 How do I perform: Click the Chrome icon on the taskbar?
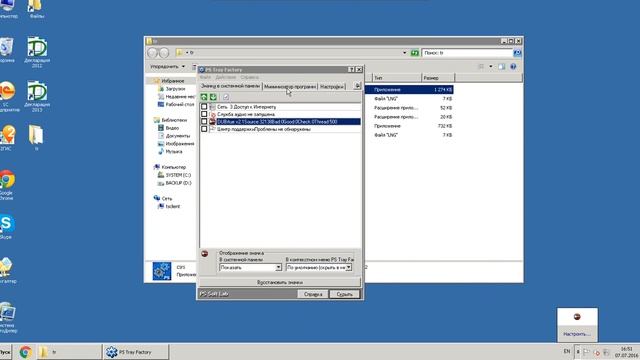pyautogui.click(x=25, y=352)
